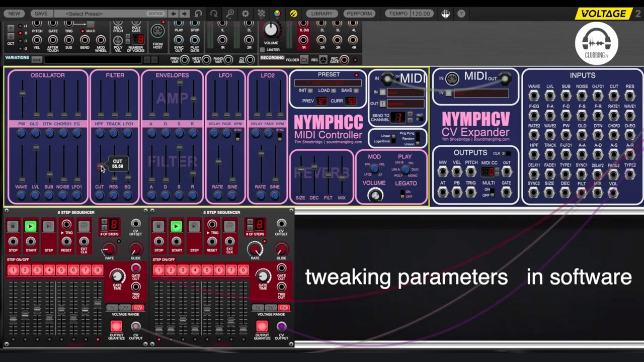Click EXT clock button on left sequencer
The image size is (644, 362).
tap(84, 226)
